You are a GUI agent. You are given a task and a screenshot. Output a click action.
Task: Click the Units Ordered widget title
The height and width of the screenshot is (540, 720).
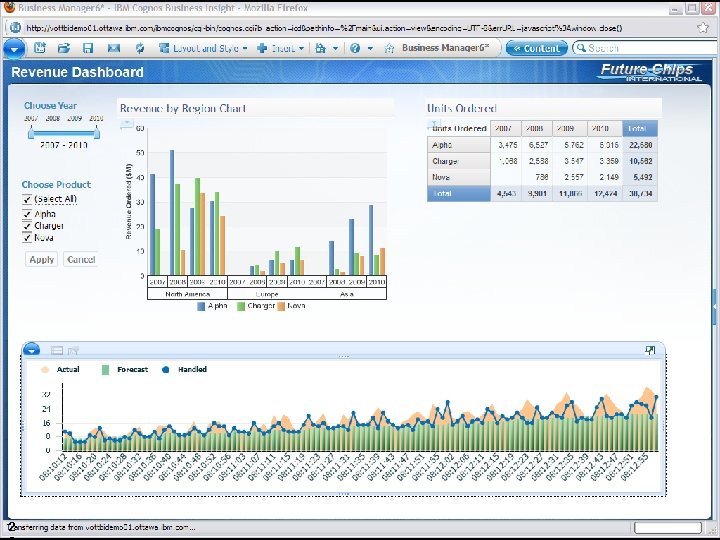click(x=461, y=109)
